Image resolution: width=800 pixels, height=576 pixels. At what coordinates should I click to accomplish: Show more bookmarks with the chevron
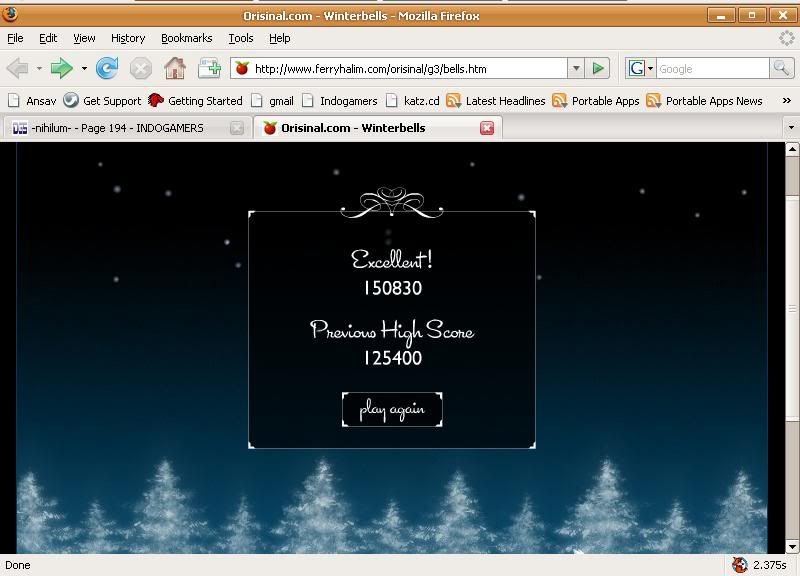[787, 101]
